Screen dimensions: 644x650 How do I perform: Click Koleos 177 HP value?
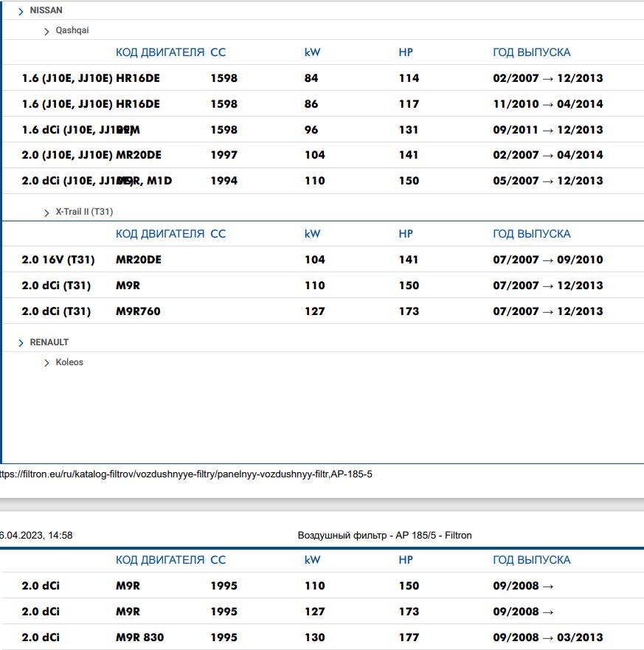409,637
